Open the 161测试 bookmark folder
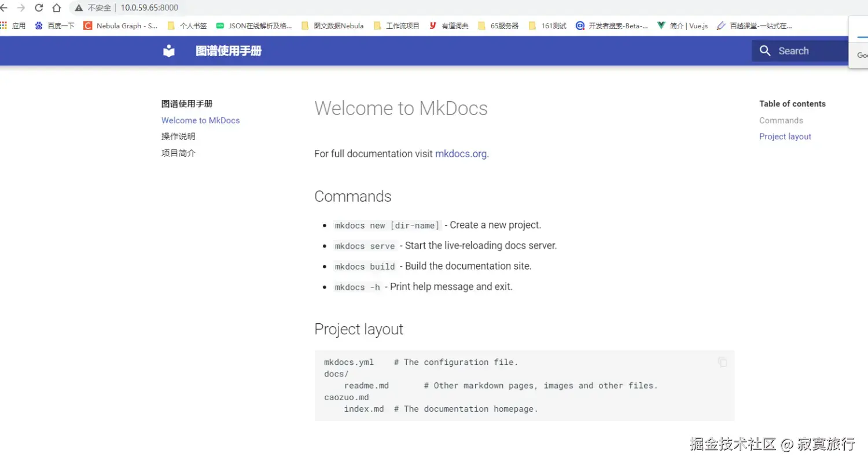The width and height of the screenshot is (868, 465). [547, 25]
